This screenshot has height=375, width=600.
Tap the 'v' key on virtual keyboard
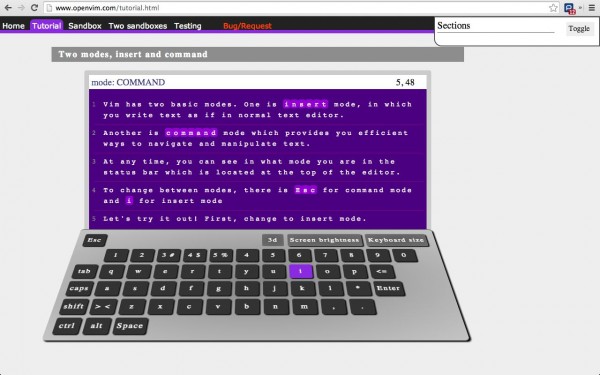pyautogui.click(x=218, y=307)
